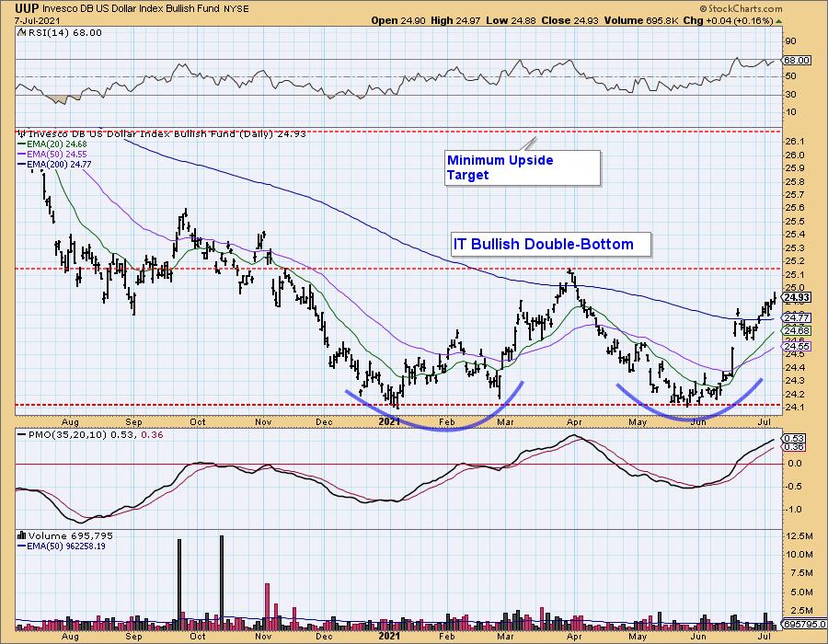Click the PMO signal 0.36 value tag
The height and width of the screenshot is (644, 828).
pos(795,447)
